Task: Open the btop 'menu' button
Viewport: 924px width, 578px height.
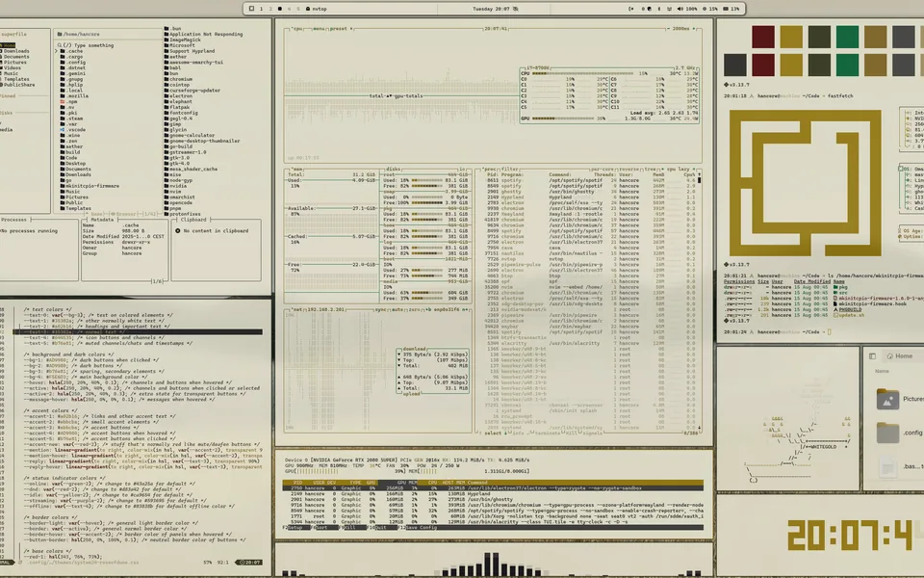Action: [319, 28]
